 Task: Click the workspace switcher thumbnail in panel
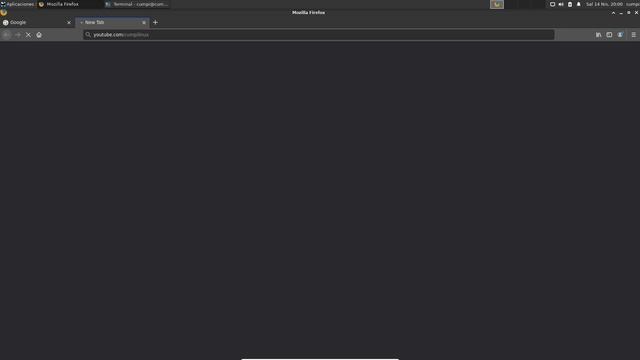pos(497,4)
